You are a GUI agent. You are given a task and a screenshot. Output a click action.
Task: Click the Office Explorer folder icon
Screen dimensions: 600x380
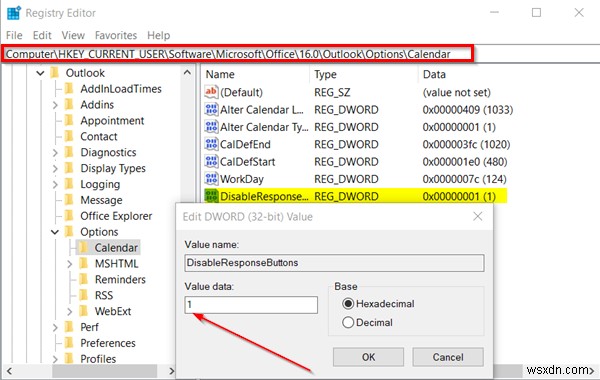click(69, 215)
